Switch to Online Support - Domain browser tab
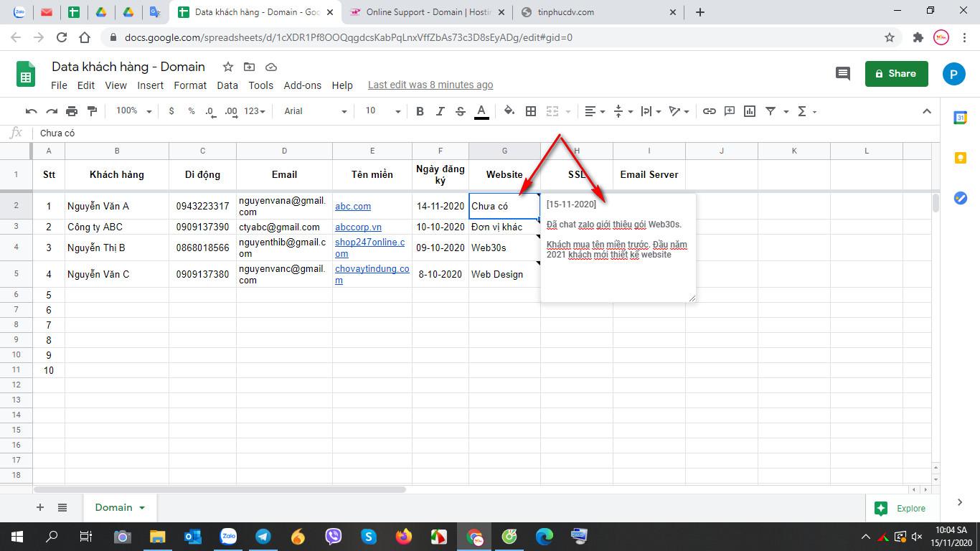 click(428, 12)
